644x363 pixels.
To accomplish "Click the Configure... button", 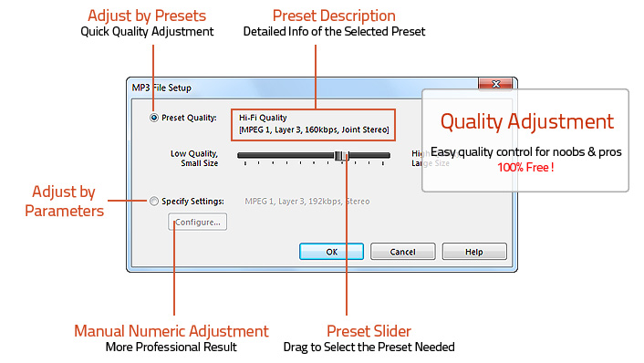I will pyautogui.click(x=198, y=223).
